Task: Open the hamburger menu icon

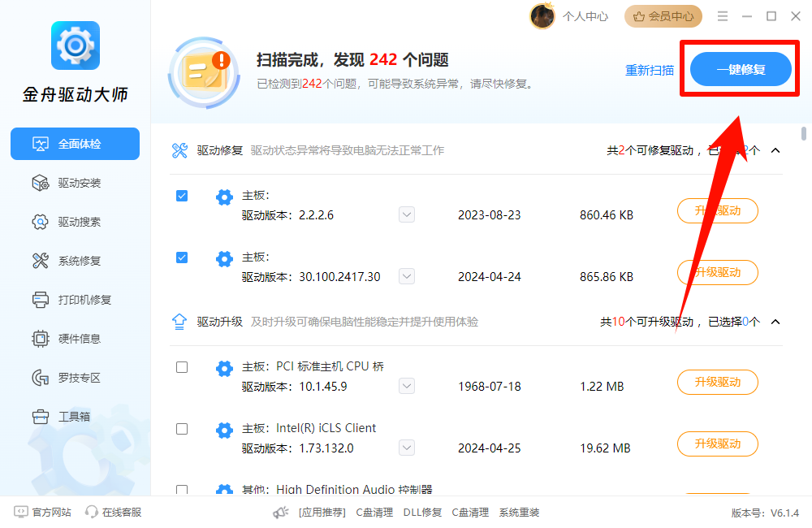Action: point(723,16)
